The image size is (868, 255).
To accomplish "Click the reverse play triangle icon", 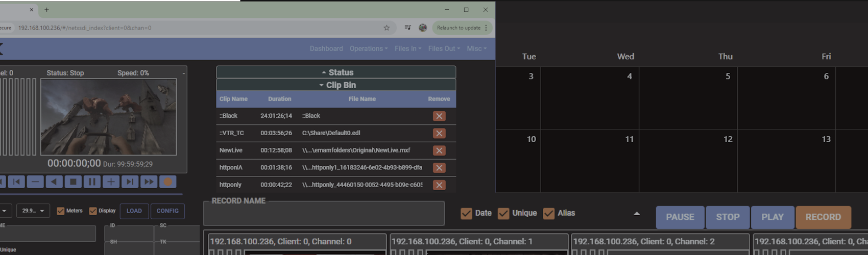I will [54, 182].
